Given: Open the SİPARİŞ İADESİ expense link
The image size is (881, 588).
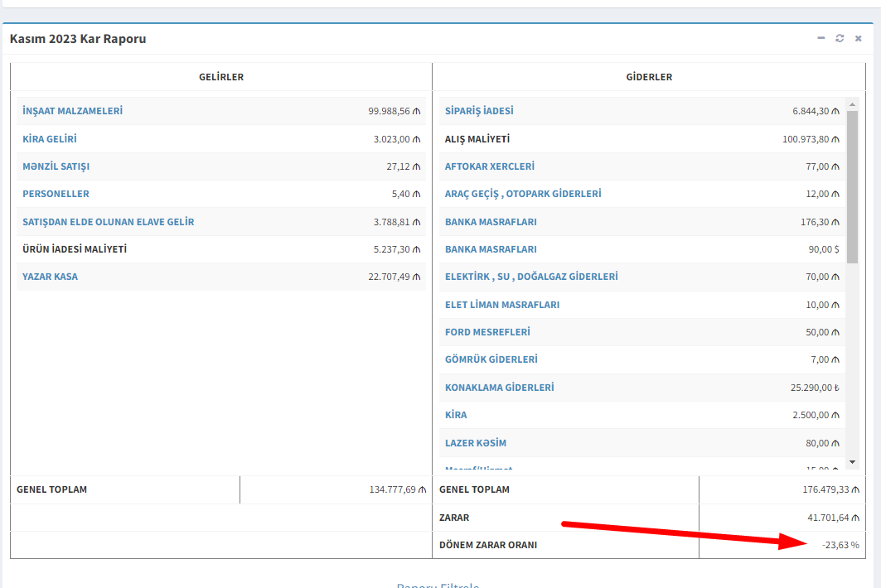Looking at the screenshot, I should pos(479,111).
